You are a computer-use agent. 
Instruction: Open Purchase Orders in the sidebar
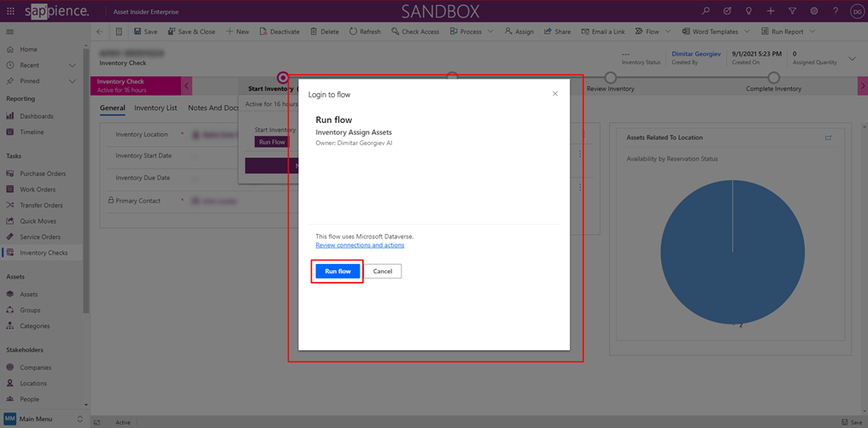coord(43,173)
